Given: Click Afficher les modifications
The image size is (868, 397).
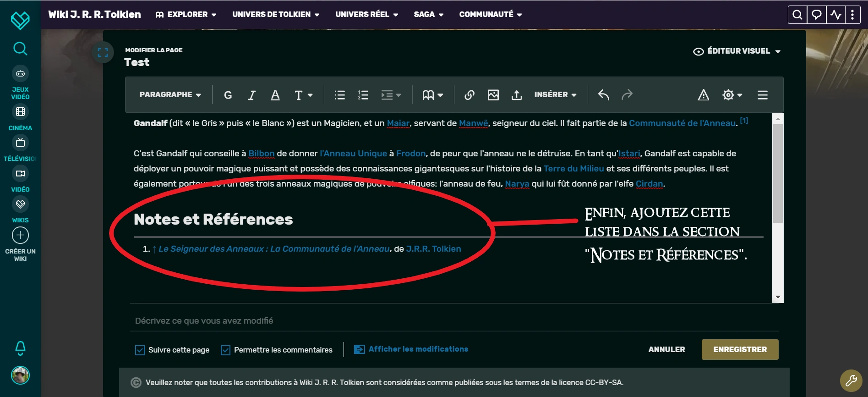Looking at the screenshot, I should point(411,349).
